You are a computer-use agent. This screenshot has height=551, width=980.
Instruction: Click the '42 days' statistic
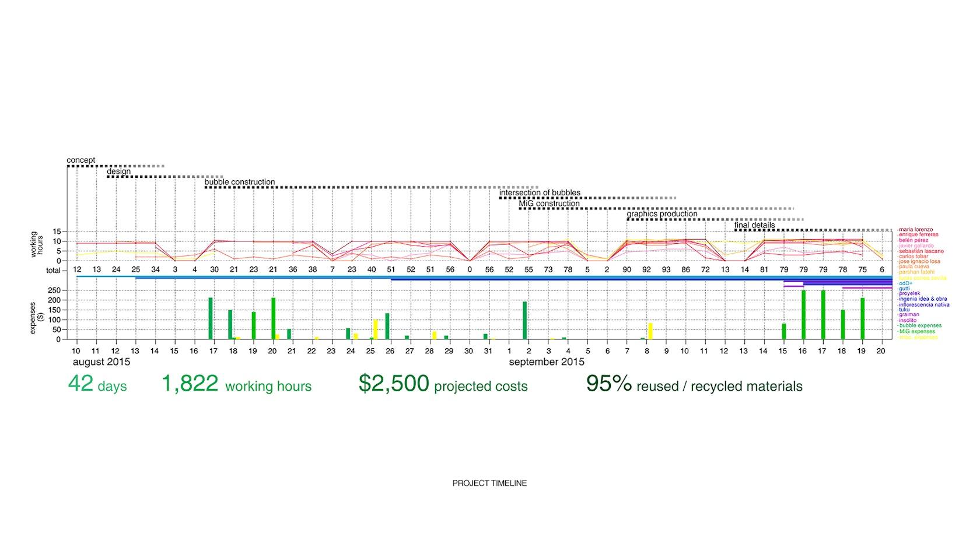pos(97,384)
